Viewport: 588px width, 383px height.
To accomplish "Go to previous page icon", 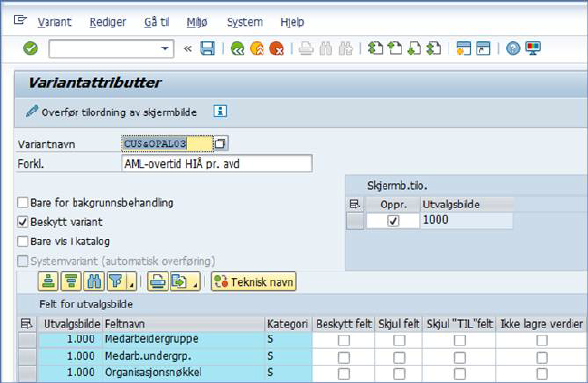I will (x=394, y=48).
